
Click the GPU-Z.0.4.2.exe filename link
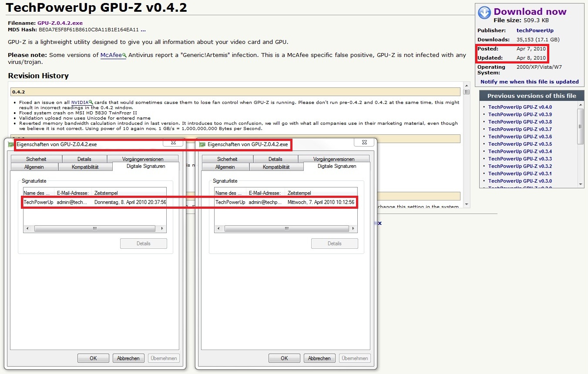point(60,23)
